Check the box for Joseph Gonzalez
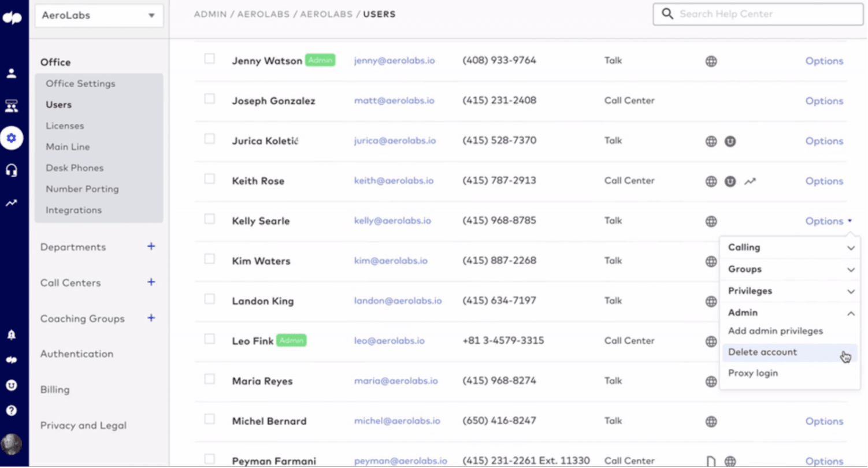This screenshot has height=468, width=868. 209,99
